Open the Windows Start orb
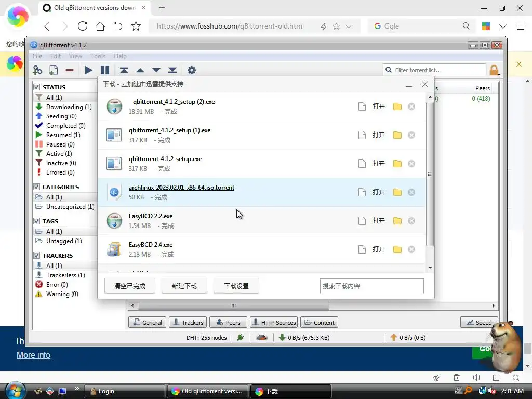This screenshot has width=532, height=399. coord(15,391)
